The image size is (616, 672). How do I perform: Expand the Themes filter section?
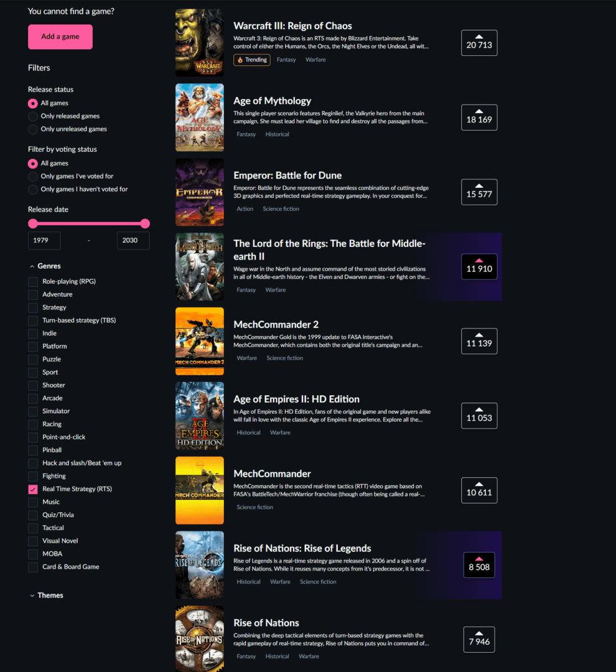coord(46,595)
